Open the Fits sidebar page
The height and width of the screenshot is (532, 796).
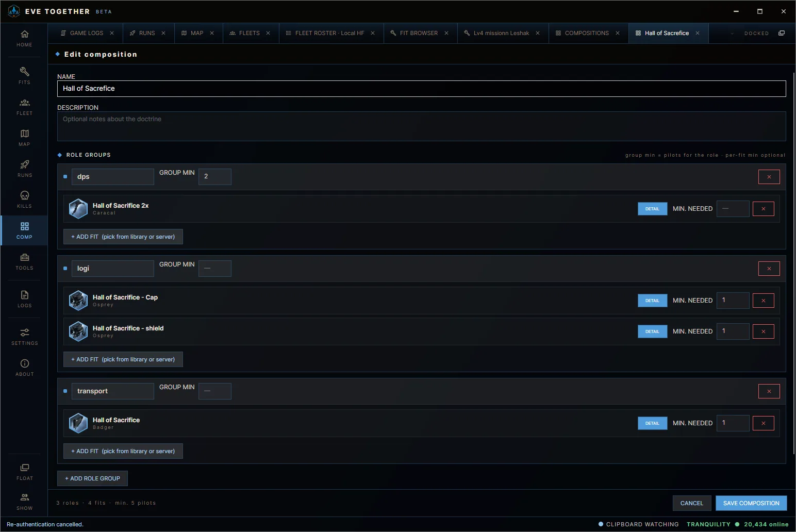24,76
